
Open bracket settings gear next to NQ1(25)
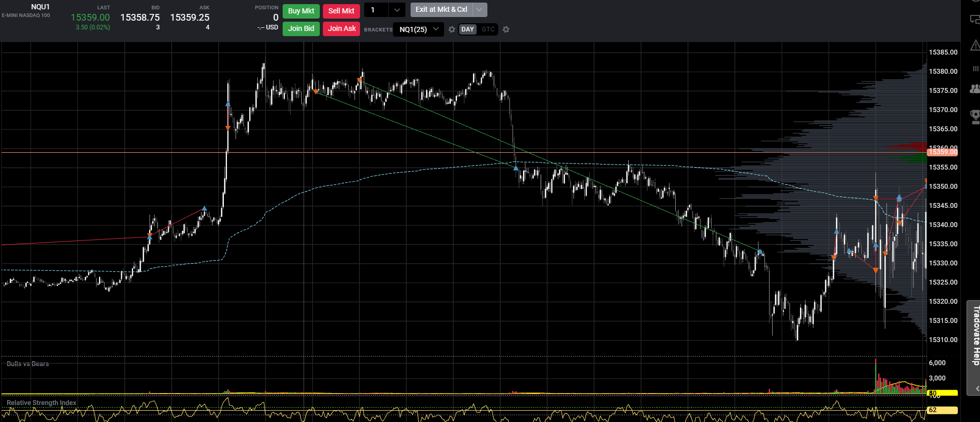click(452, 29)
